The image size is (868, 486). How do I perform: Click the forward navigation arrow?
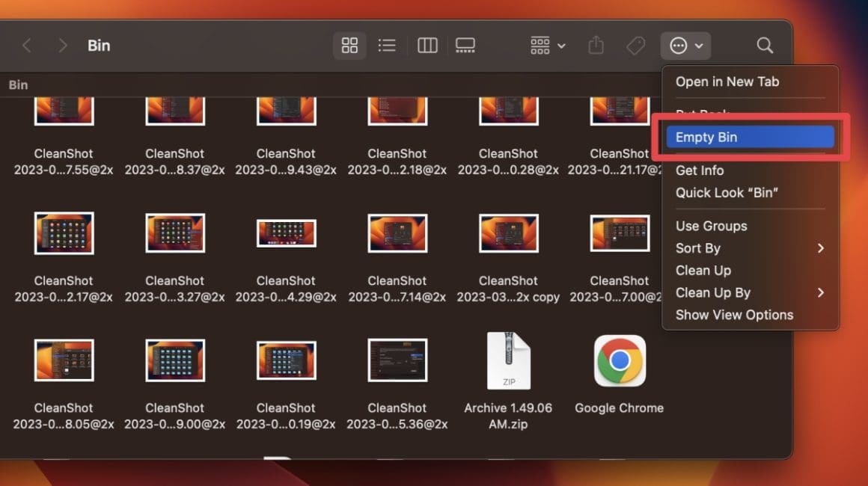tap(63, 45)
